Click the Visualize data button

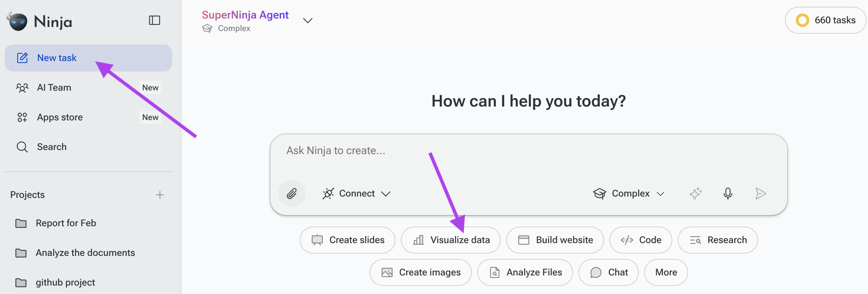coord(451,240)
